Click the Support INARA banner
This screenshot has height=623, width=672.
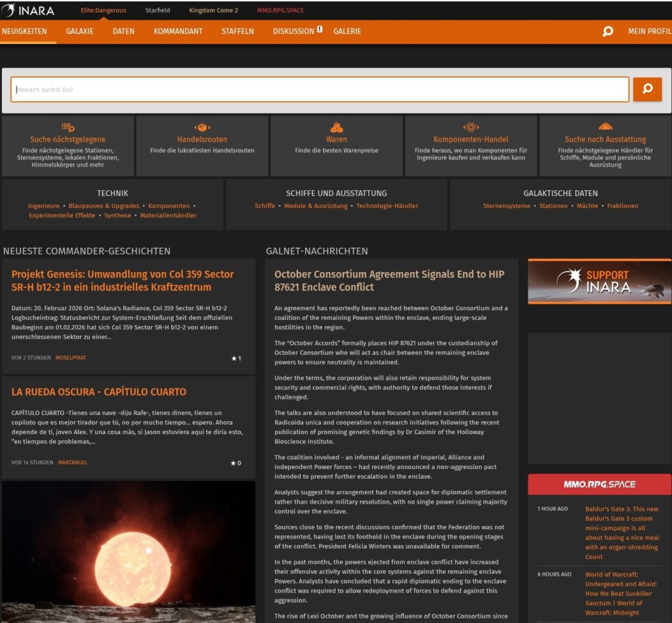pyautogui.click(x=599, y=281)
